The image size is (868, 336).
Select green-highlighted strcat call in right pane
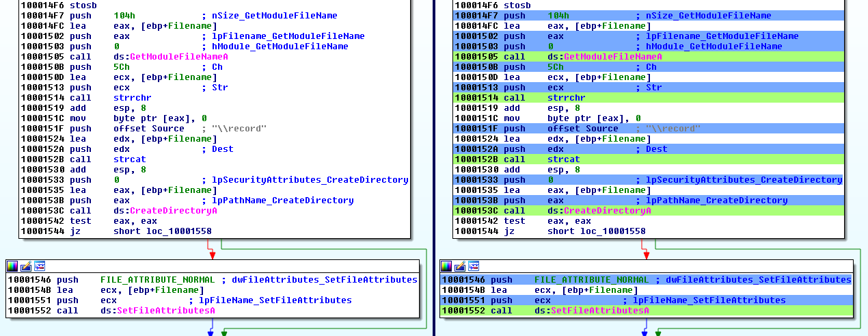[564, 159]
